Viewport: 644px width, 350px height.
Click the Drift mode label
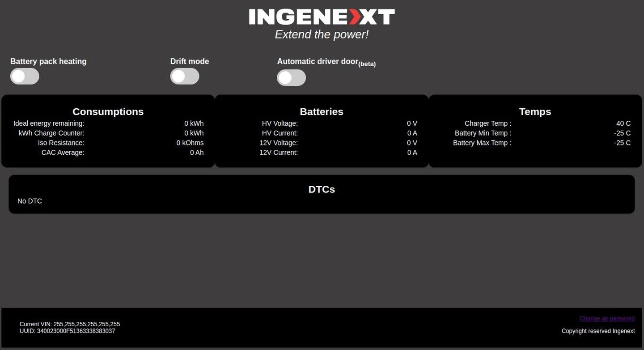point(190,62)
